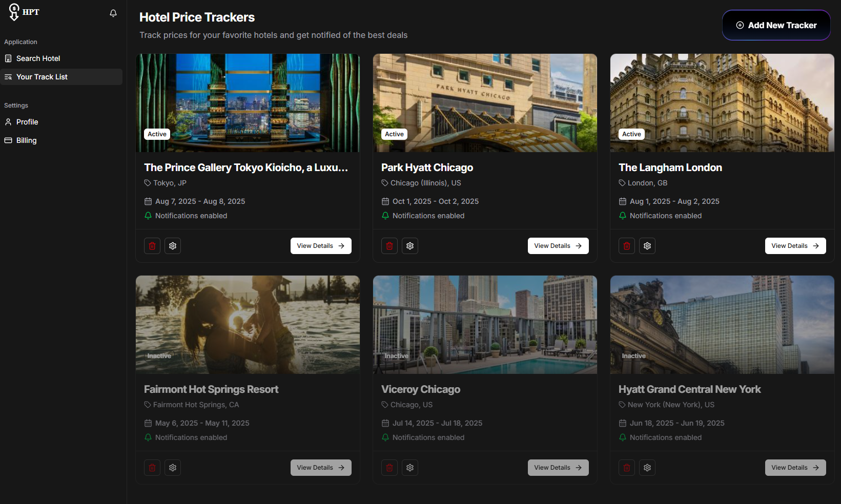
Task: View Details for Fairmont Hot Springs Resort
Action: pyautogui.click(x=321, y=468)
